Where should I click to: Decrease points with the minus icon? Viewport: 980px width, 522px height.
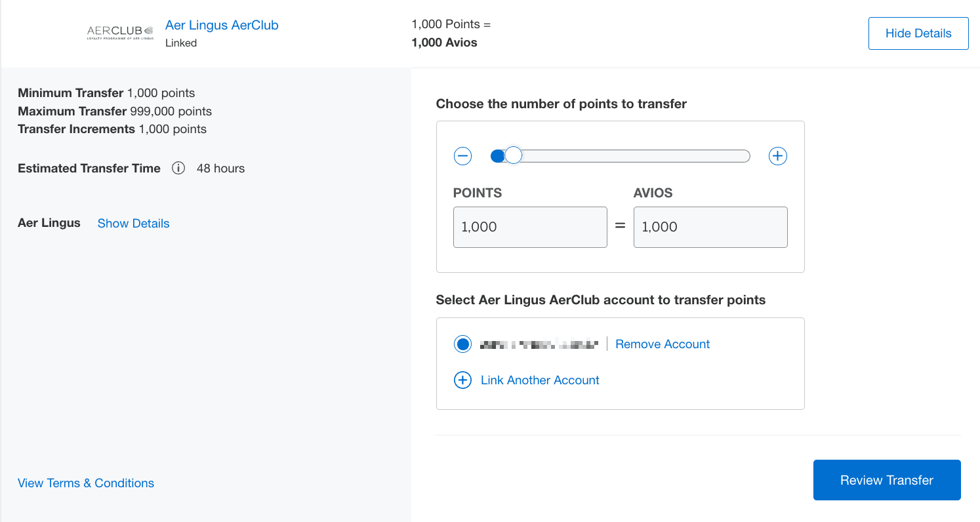tap(462, 156)
